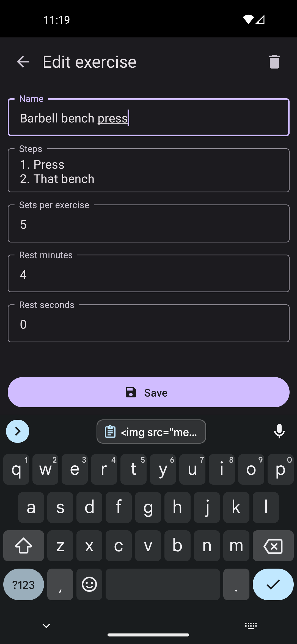Tap the keyboard microphone icon
The height and width of the screenshot is (644, 297).
point(279,431)
